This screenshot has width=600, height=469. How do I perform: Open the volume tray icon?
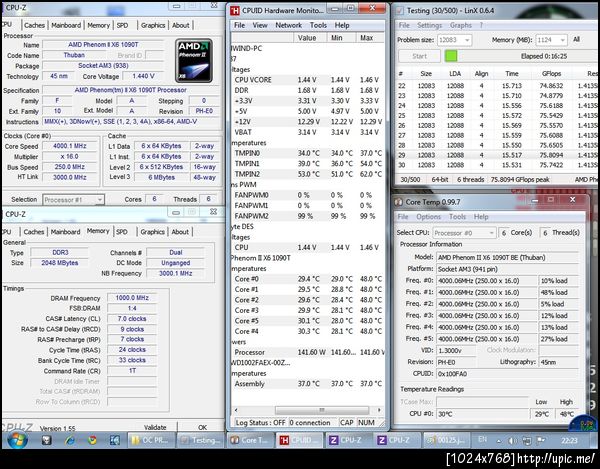tap(512, 441)
